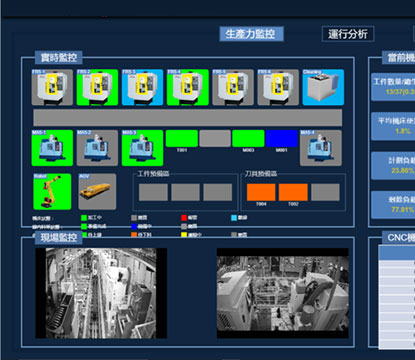Select the MAS-1 milling machine icon

[52, 148]
